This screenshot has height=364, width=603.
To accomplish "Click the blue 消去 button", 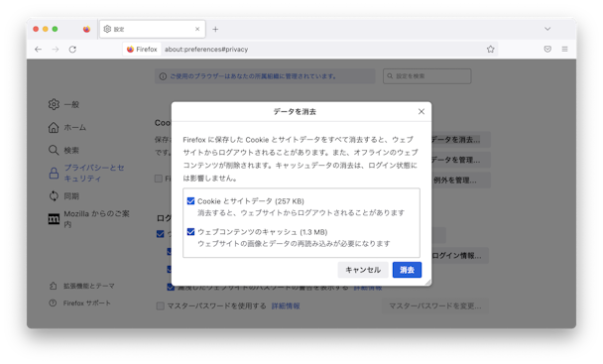I will (x=407, y=270).
